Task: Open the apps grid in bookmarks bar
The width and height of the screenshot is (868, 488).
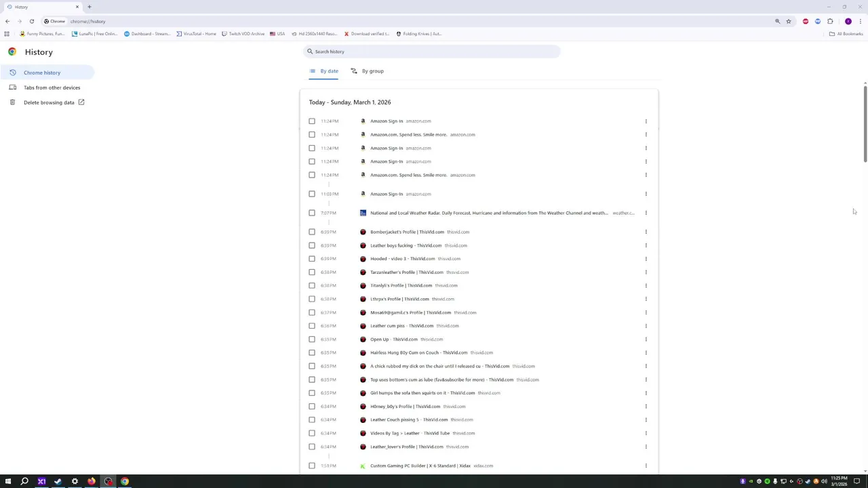Action: tap(7, 33)
